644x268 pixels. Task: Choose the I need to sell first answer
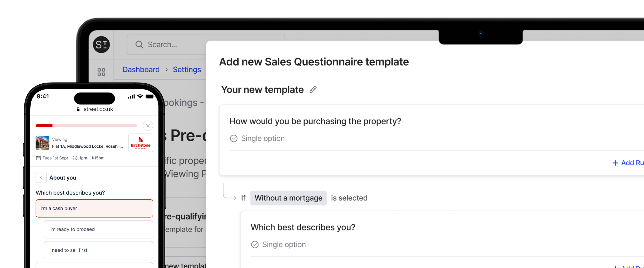coord(98,250)
